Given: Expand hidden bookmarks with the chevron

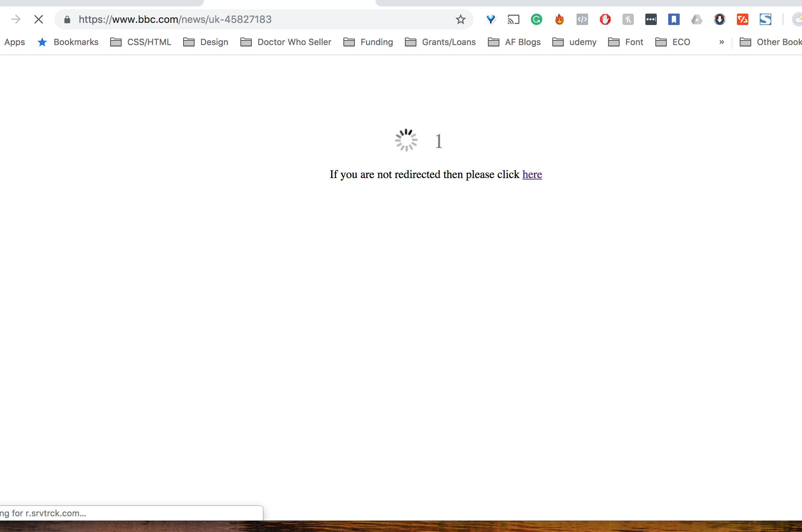Looking at the screenshot, I should (x=722, y=42).
